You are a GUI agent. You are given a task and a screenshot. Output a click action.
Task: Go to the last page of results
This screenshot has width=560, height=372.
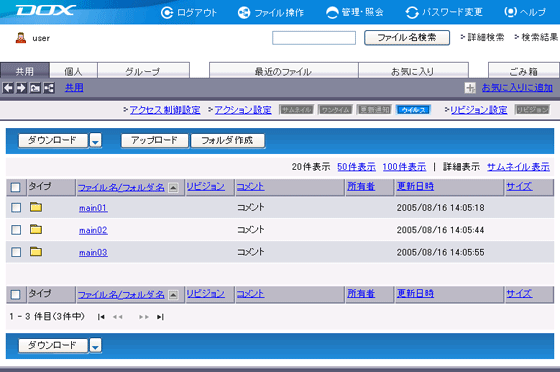160,317
